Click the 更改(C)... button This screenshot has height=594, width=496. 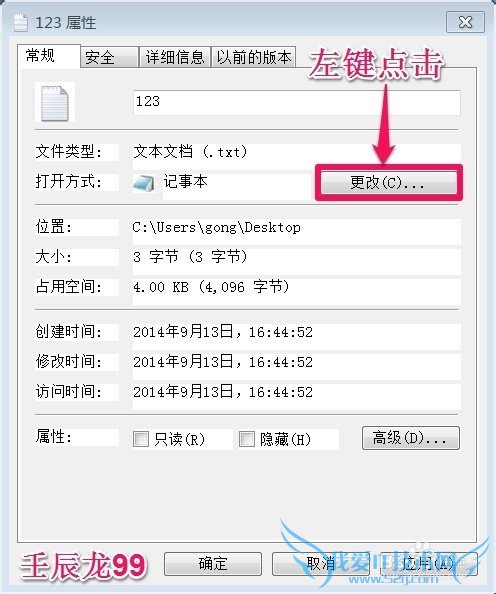(389, 183)
